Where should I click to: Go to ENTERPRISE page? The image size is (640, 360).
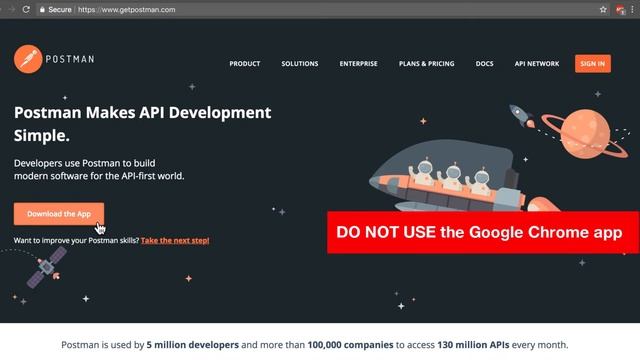coord(358,64)
